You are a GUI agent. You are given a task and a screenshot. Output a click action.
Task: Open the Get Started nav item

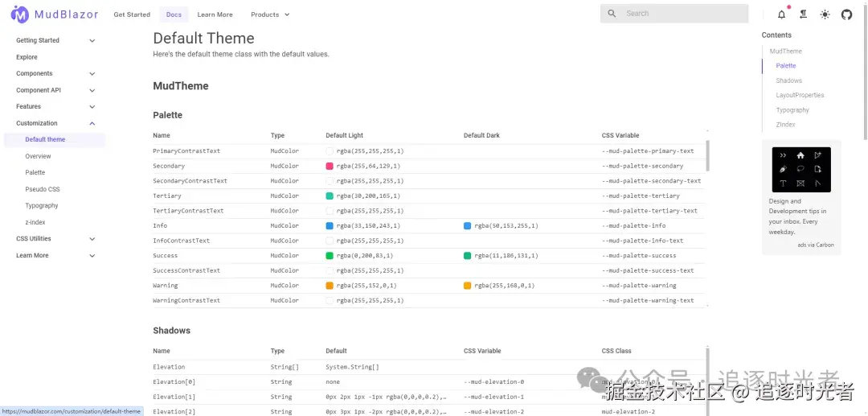pos(132,14)
